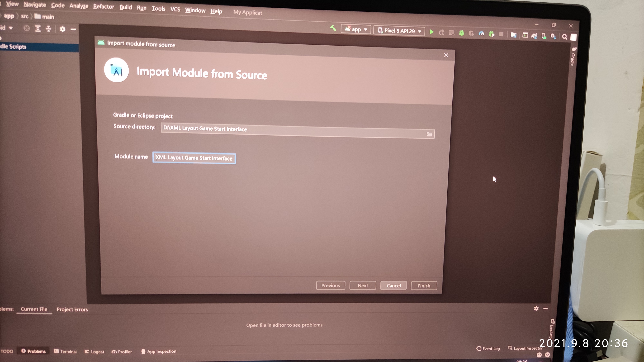Click the Cancel button
Viewport: 644px width, 362px height.
pyautogui.click(x=393, y=286)
